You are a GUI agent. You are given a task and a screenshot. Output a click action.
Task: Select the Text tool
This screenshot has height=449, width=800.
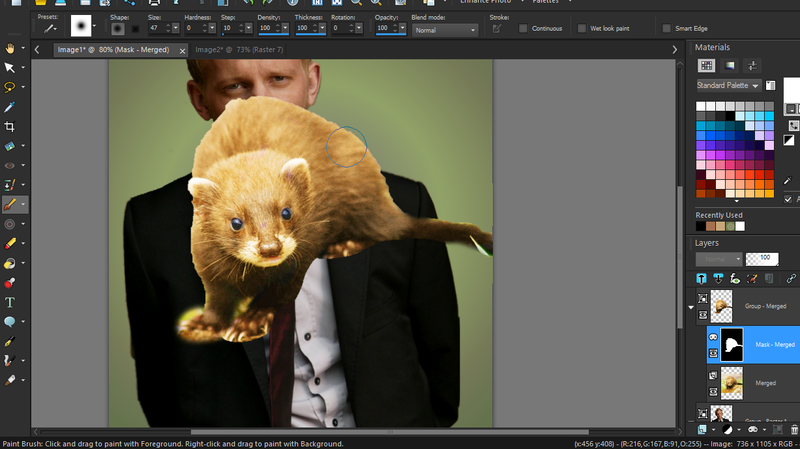point(10,303)
